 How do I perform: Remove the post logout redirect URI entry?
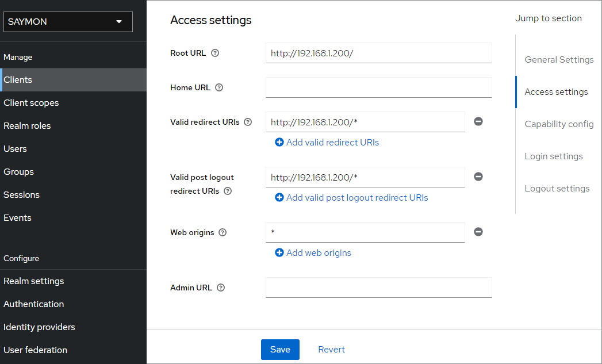[478, 177]
